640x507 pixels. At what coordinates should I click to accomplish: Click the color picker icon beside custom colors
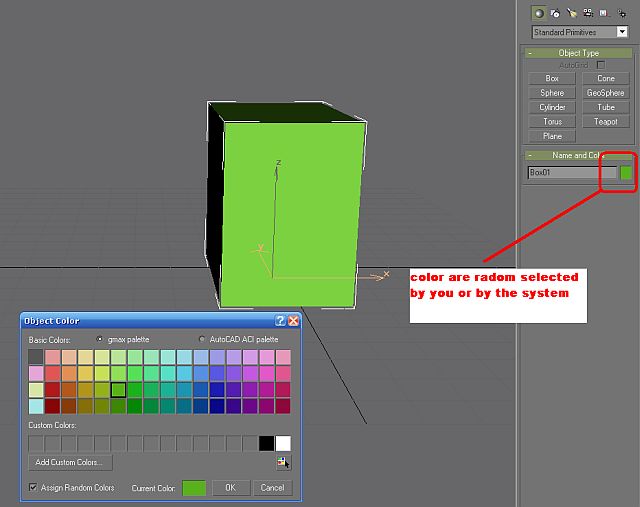[x=283, y=463]
